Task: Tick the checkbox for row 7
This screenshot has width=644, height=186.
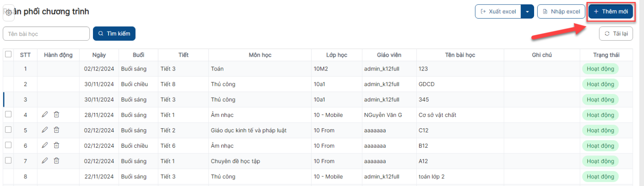Action: [x=8, y=160]
